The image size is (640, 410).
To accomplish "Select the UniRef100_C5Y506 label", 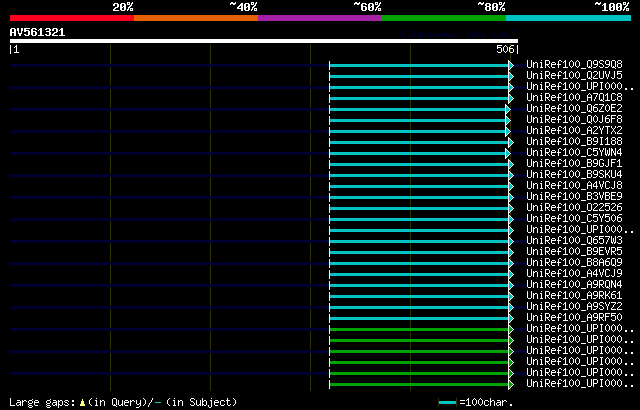I will (x=574, y=218).
